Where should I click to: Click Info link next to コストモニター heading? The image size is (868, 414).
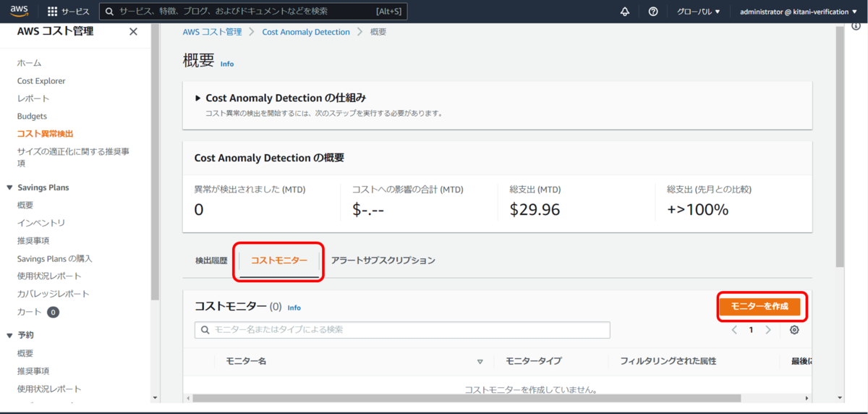[294, 308]
